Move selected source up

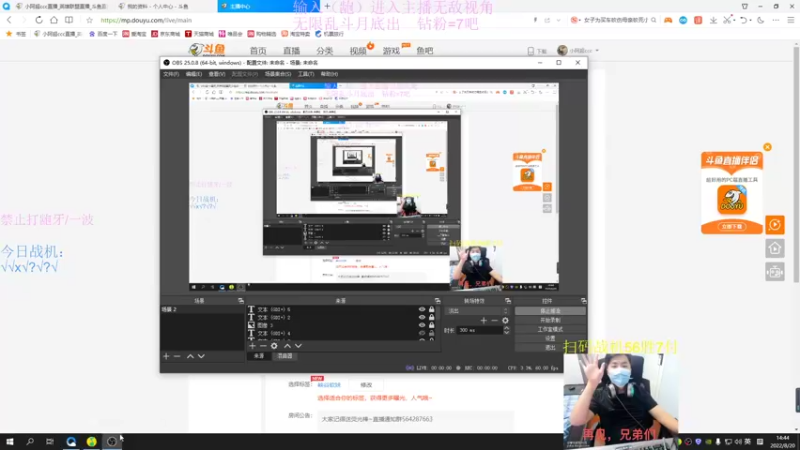point(287,346)
